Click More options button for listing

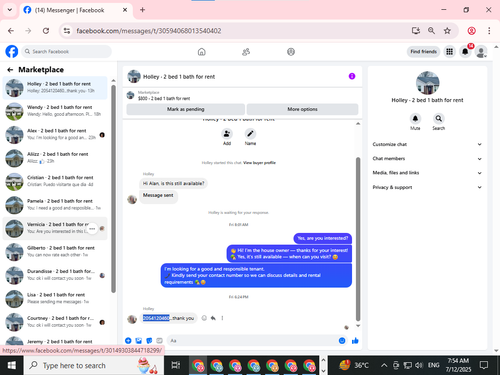(302, 109)
